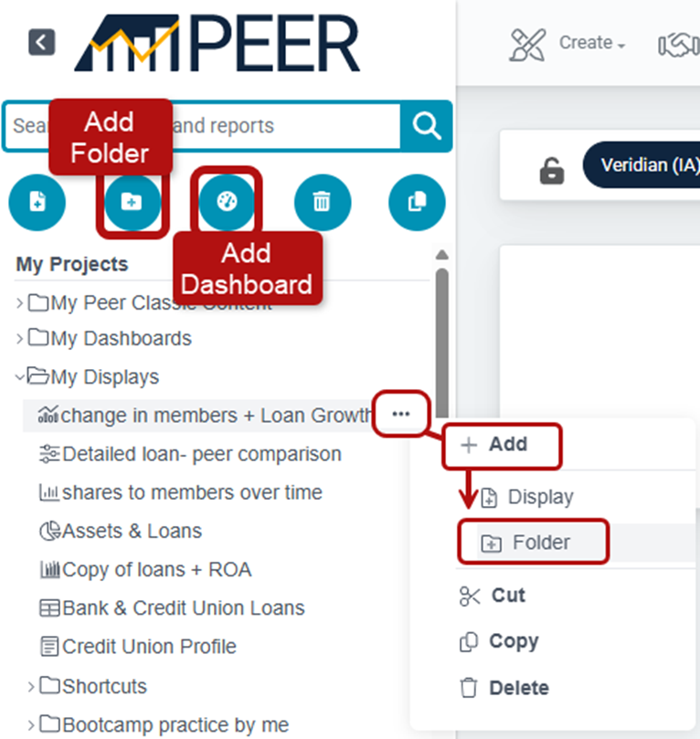The width and height of the screenshot is (700, 739).
Task: Click the projects list scrollbar up arrow
Action: pyautogui.click(x=442, y=255)
